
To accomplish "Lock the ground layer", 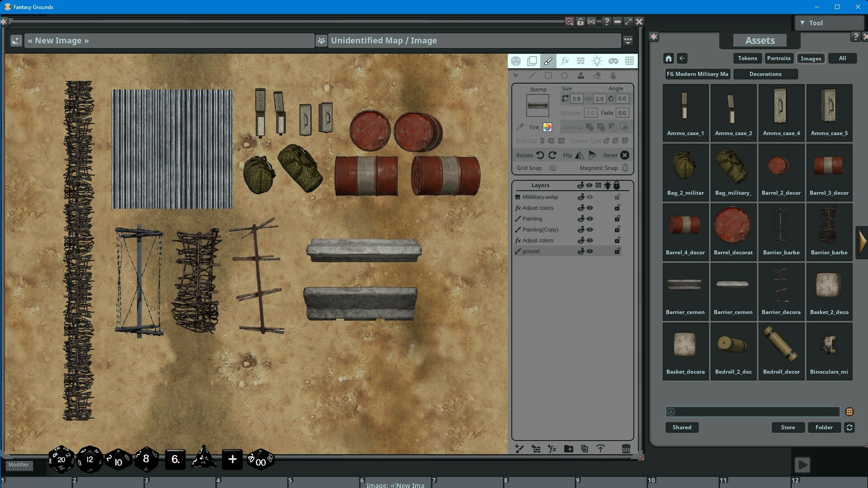I will point(618,251).
